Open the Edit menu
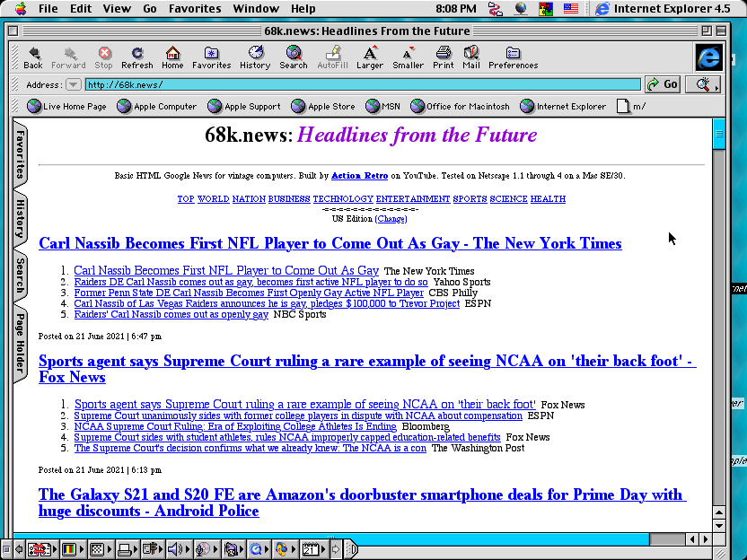This screenshot has height=560, width=747. click(81, 9)
